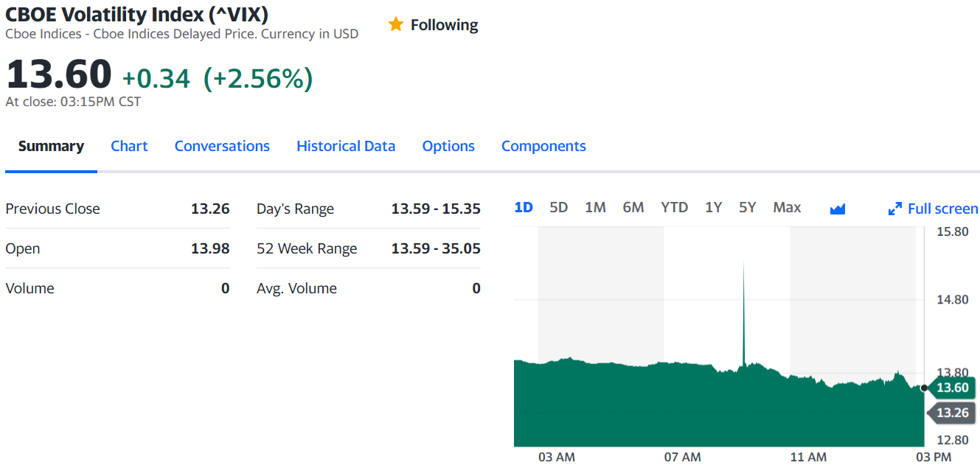Click the gold Following star icon
This screenshot has width=980, height=468.
(396, 24)
